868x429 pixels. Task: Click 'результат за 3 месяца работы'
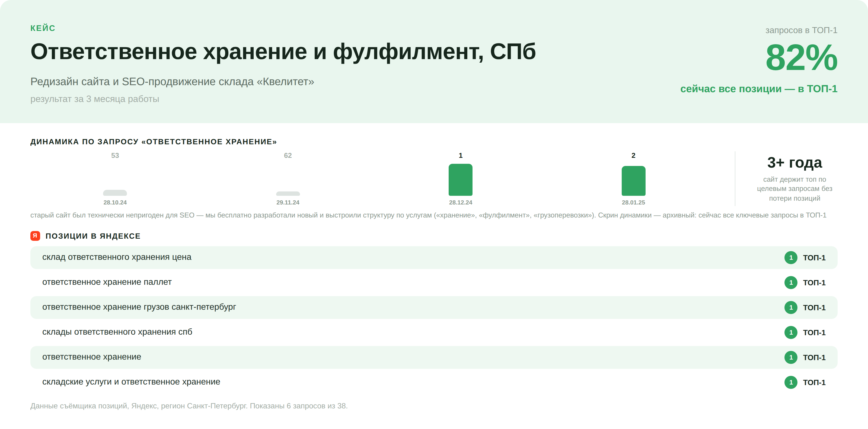point(95,99)
